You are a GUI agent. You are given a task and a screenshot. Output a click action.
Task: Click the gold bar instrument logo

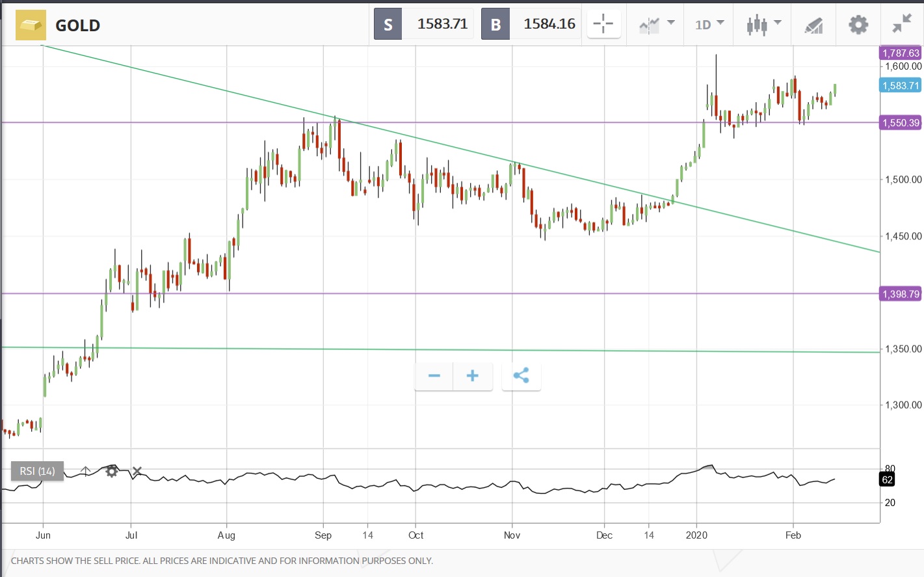31,25
